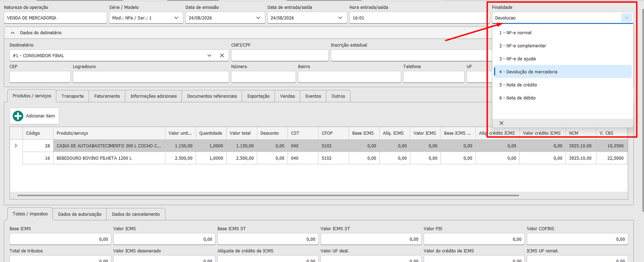
Task: Click the Natureza da operação field
Action: [56, 18]
